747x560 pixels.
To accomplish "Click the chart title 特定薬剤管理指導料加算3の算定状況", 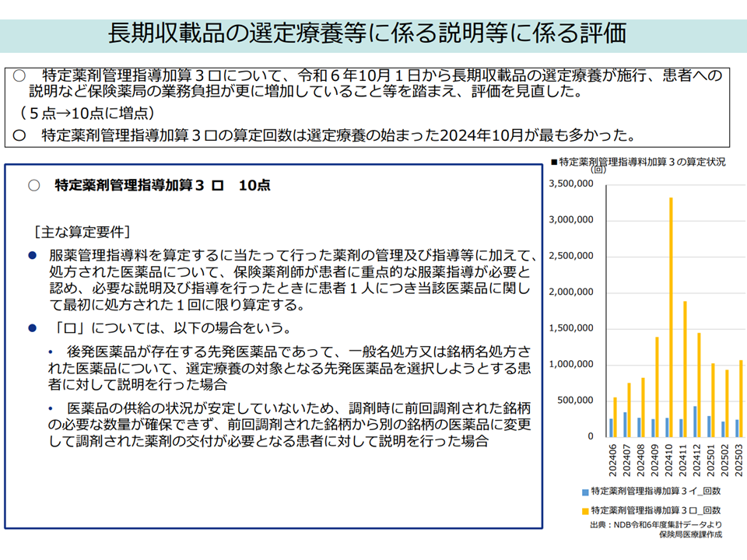I will pos(642,163).
